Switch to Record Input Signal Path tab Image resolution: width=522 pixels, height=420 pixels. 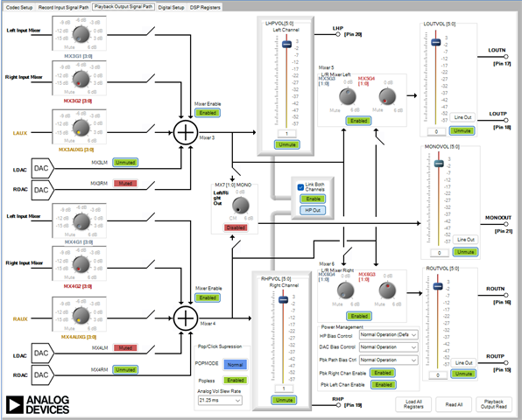click(x=63, y=7)
